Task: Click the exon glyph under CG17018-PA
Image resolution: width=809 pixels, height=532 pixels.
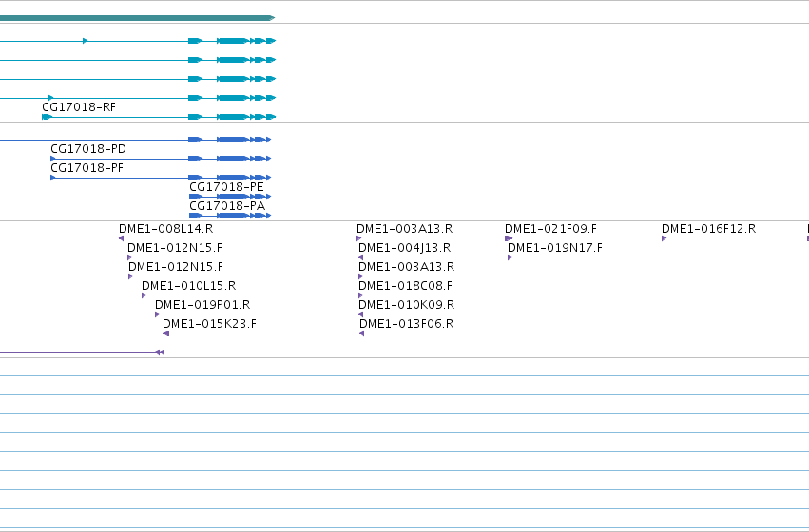Action: pyautogui.click(x=230, y=216)
